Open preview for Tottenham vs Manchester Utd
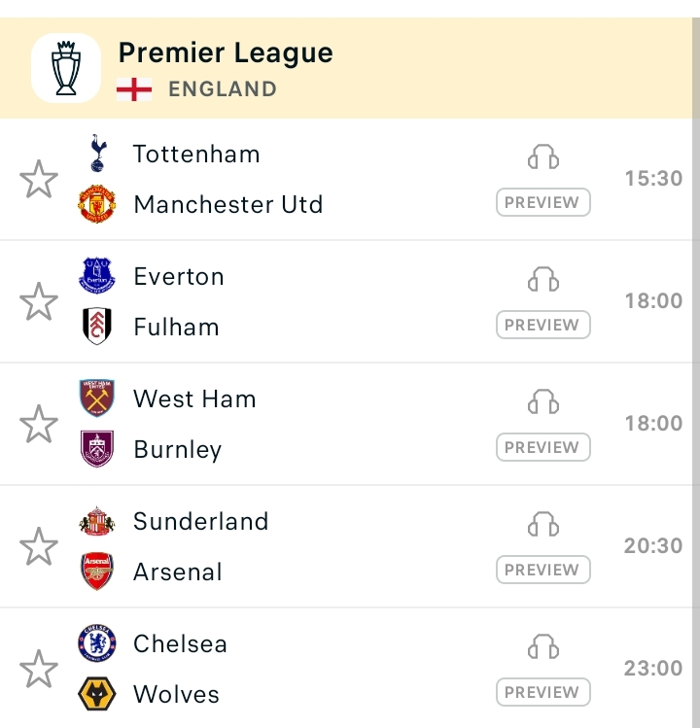Image resolution: width=700 pixels, height=728 pixels. [542, 203]
